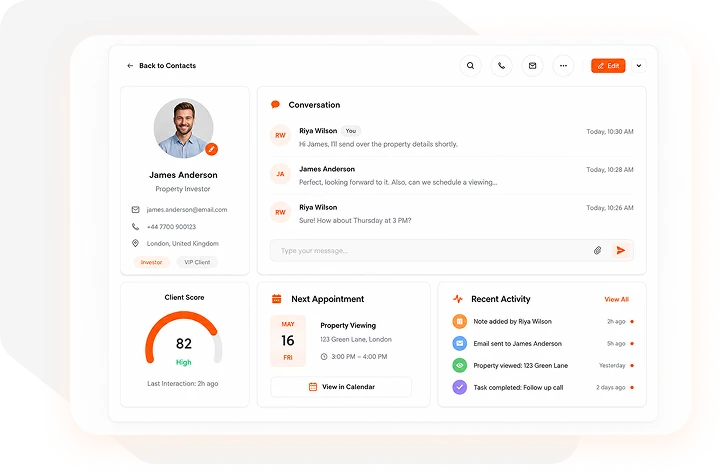This screenshot has width=722, height=474.
Task: Click RW avatar on the 10:30 AM message
Action: click(280, 135)
